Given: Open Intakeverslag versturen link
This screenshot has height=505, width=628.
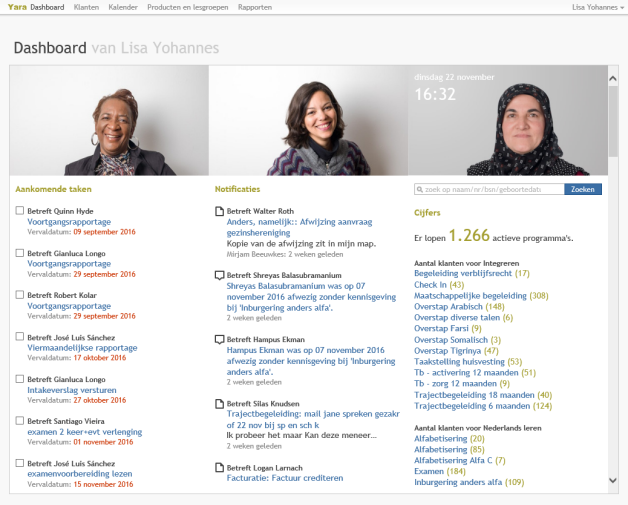Looking at the screenshot, I should 72,390.
